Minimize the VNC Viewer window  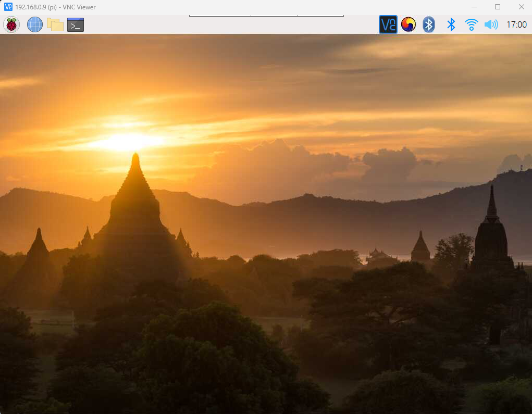(474, 7)
